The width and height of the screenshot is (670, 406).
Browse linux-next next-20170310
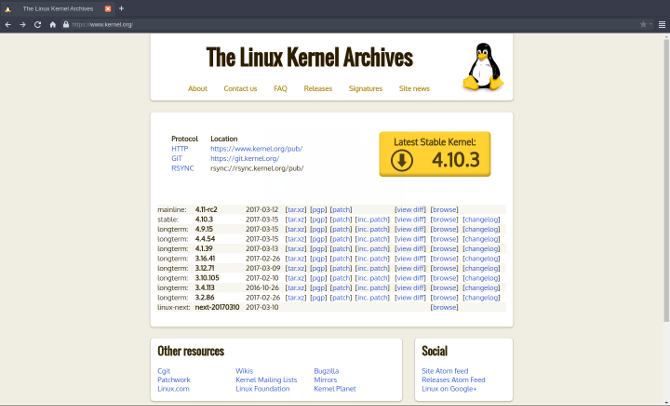(444, 308)
